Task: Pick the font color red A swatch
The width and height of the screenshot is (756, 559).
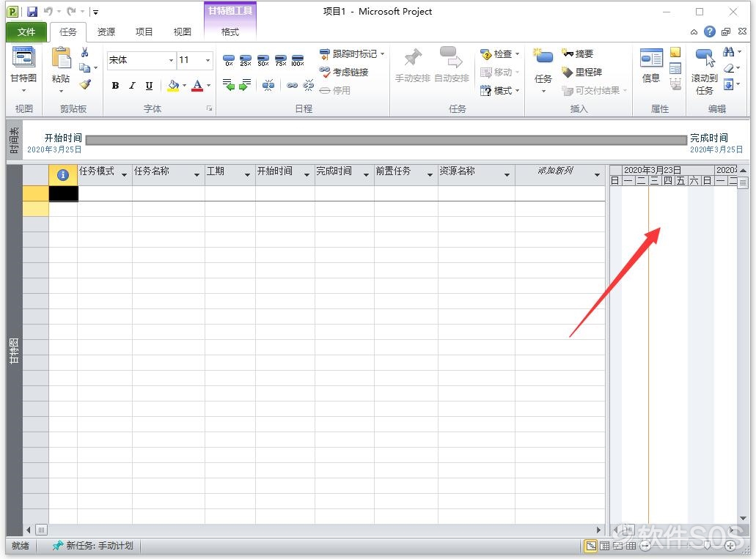Action: coord(197,86)
